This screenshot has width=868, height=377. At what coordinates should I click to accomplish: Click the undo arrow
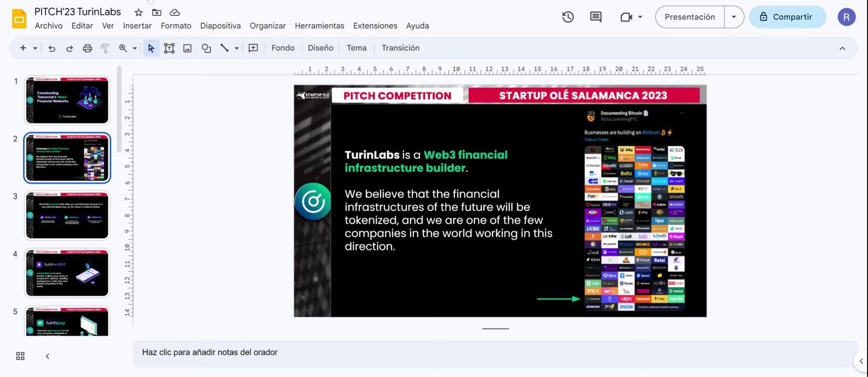coord(52,48)
